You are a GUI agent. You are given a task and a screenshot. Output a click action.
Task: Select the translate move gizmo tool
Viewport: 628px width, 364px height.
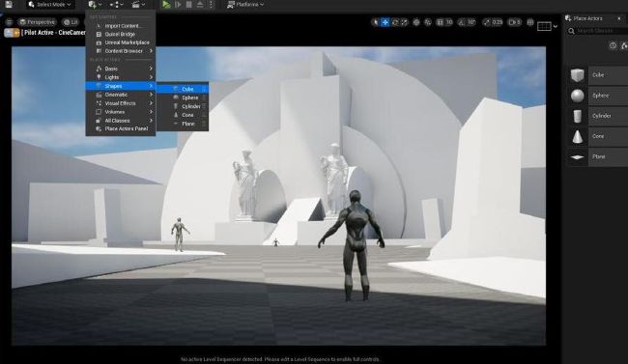385,22
